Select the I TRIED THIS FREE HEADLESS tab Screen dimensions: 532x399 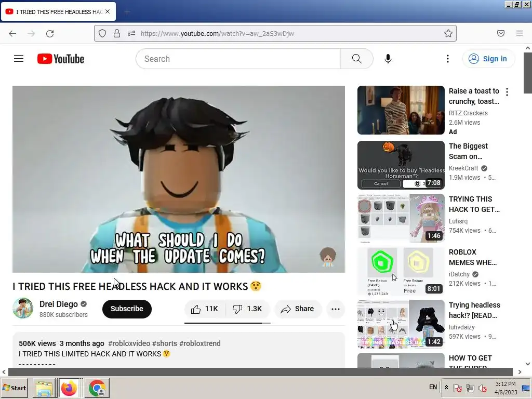click(59, 11)
